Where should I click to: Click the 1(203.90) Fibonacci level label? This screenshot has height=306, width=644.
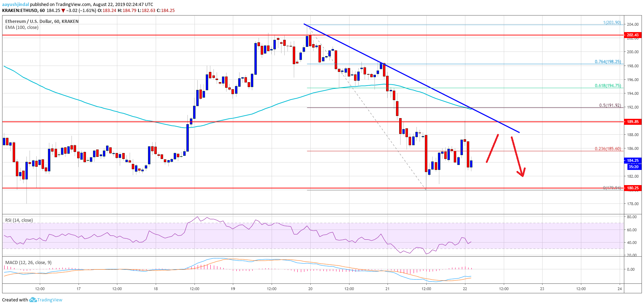[612, 22]
